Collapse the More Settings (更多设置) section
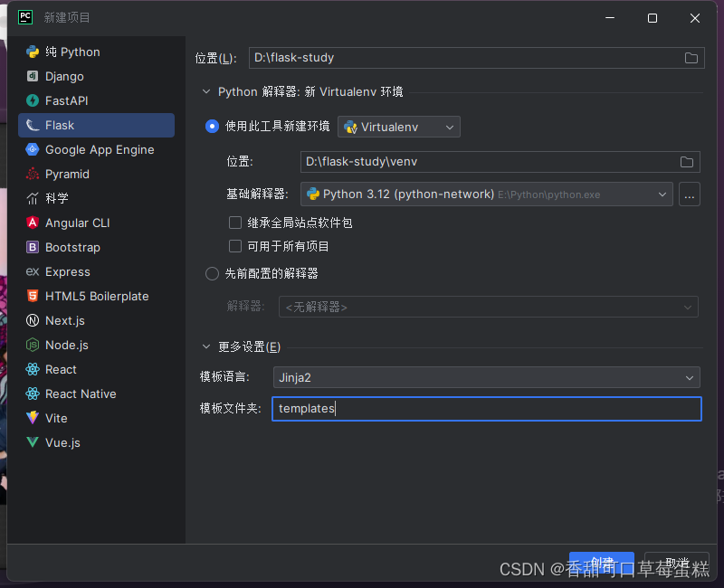724x588 pixels. point(206,346)
